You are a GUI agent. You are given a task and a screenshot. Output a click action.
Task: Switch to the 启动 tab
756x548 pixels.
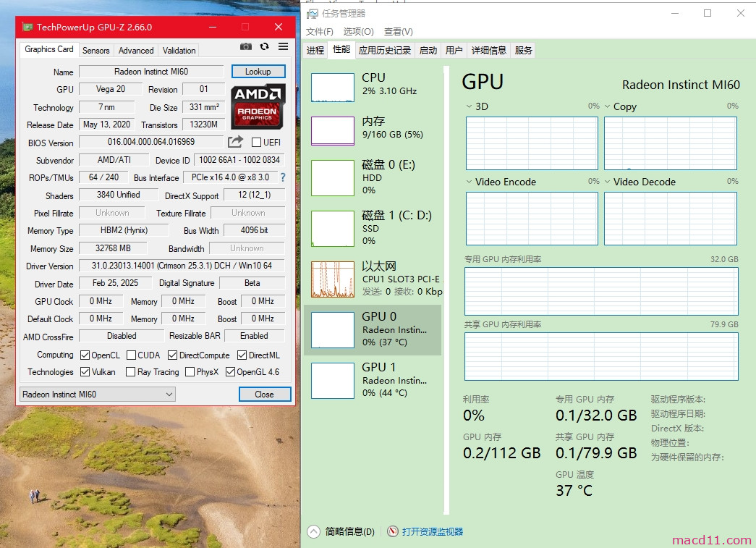[428, 50]
